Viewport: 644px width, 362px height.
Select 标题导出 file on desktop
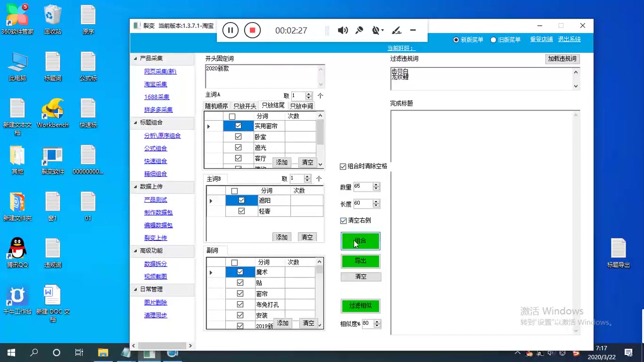(618, 253)
